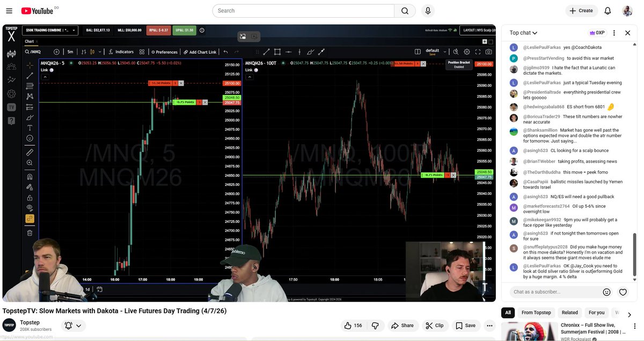The width and height of the screenshot is (644, 341).
Task: Select the zoom-in tool in chart sidebar
Action: tap(30, 163)
